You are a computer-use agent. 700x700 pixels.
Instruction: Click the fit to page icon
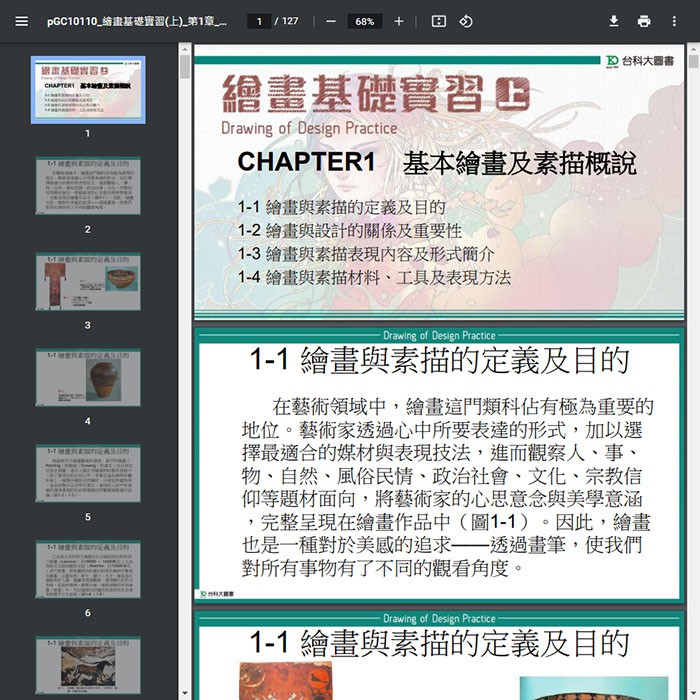pos(438,21)
